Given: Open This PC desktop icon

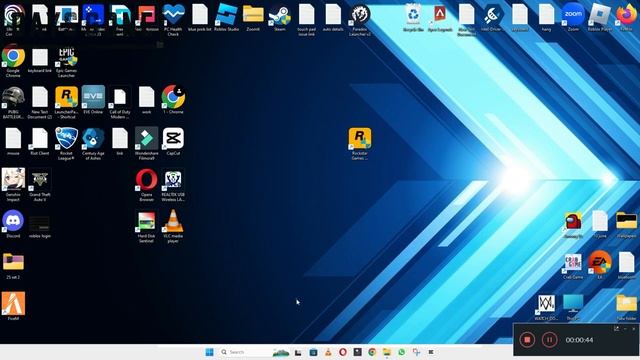Looking at the screenshot, I should tap(573, 304).
